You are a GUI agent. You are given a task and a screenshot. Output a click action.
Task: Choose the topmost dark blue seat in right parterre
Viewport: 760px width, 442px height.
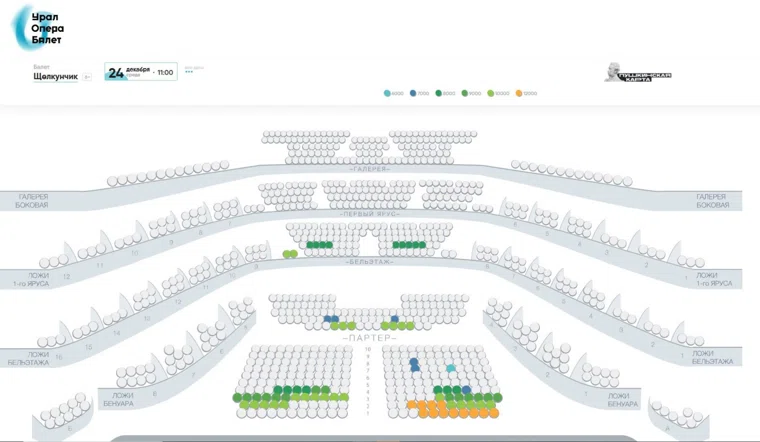412,363
